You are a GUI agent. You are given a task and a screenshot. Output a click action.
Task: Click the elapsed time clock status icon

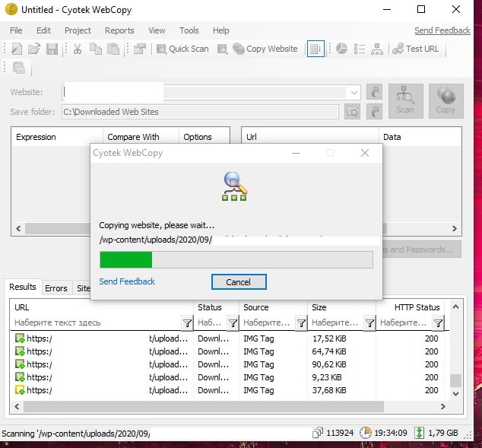365,433
